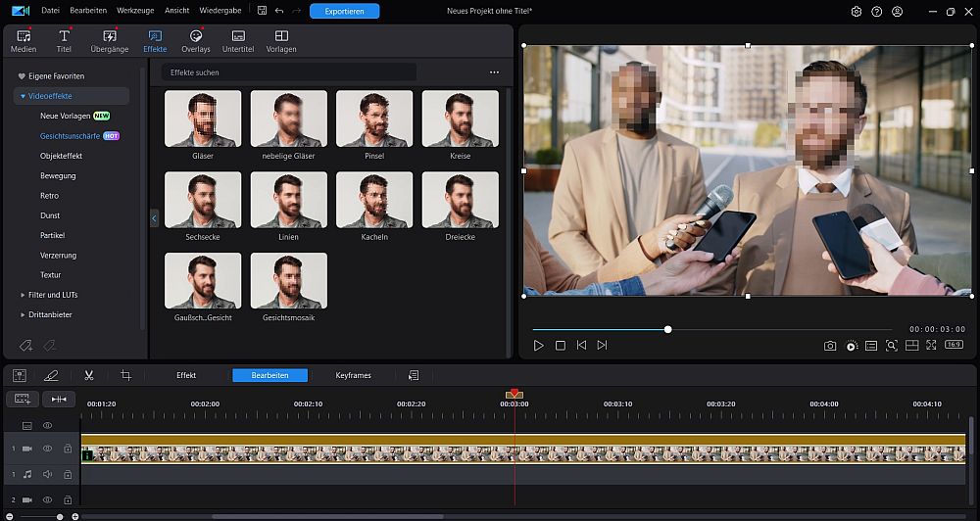Click the add track icon
The height and width of the screenshot is (521, 980).
point(23,399)
